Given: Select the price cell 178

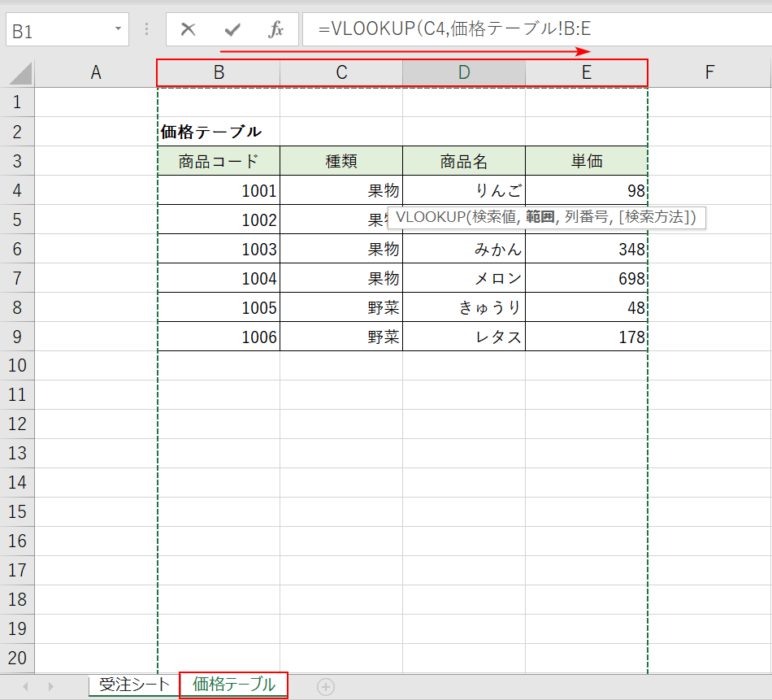Looking at the screenshot, I should click(587, 337).
